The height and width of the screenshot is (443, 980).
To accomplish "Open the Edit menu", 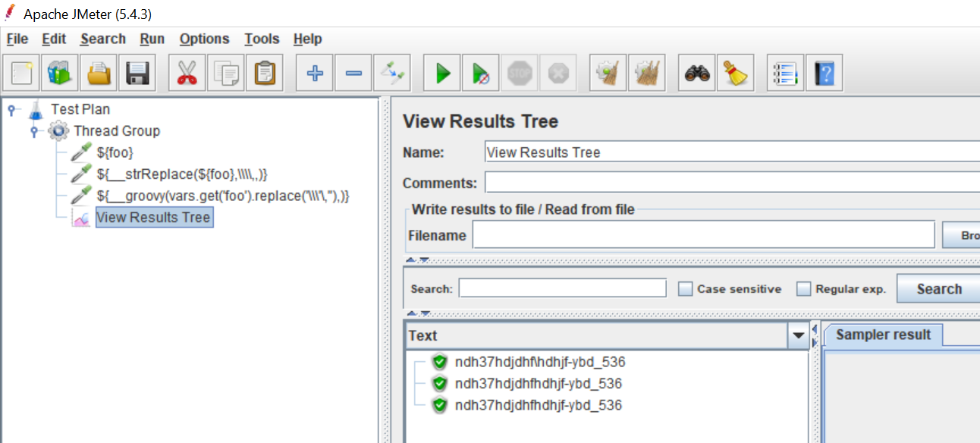I will (x=54, y=39).
